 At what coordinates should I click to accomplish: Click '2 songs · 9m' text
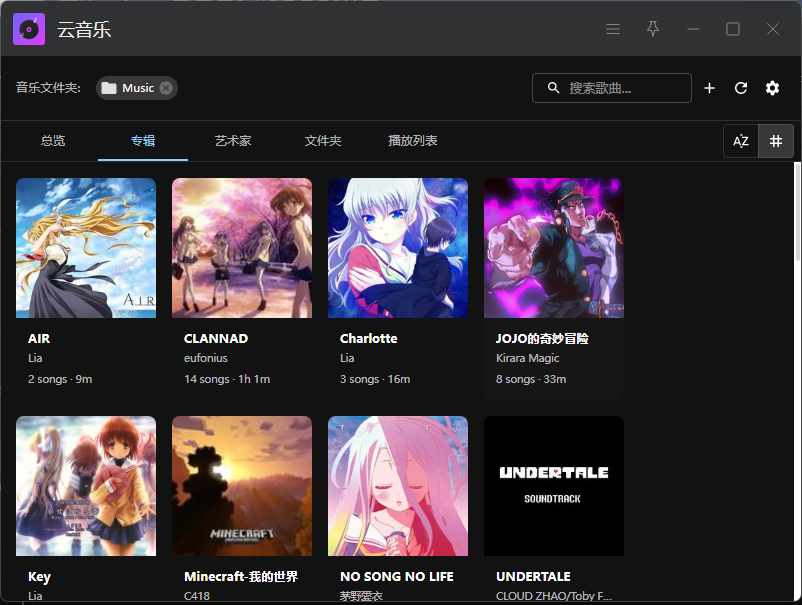coord(60,379)
